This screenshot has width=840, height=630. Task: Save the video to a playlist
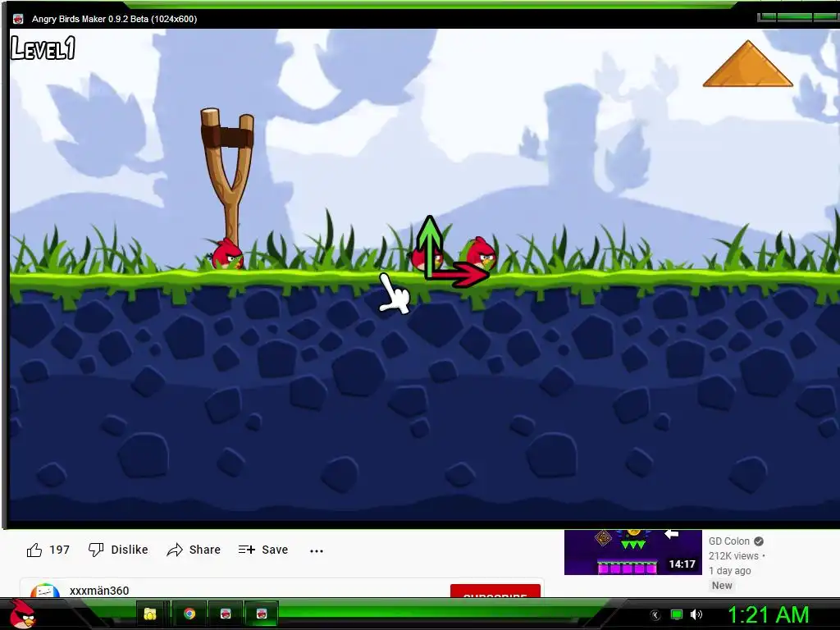pos(263,550)
